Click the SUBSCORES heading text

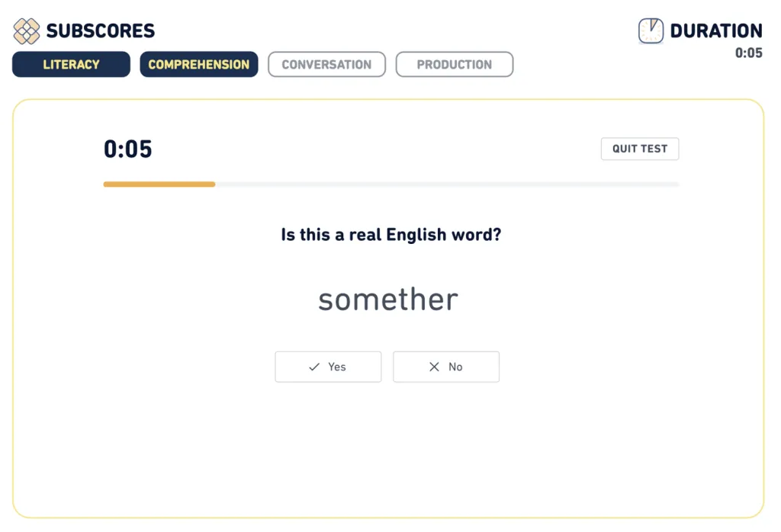coord(100,30)
